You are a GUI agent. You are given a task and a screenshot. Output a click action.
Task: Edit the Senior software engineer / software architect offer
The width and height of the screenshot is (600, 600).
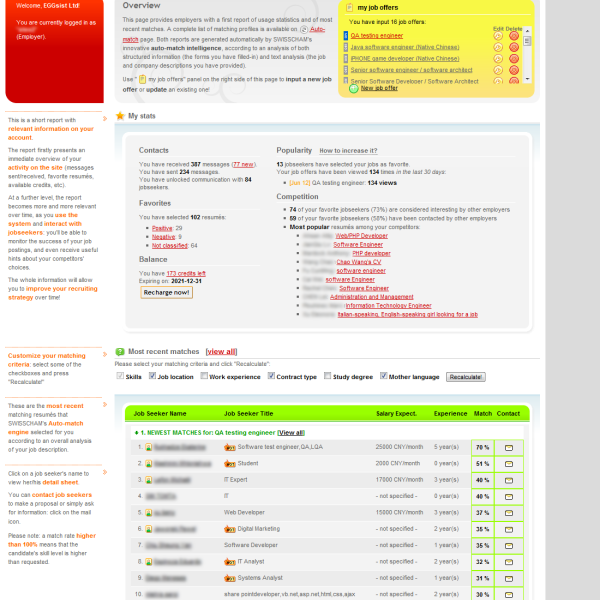498,70
